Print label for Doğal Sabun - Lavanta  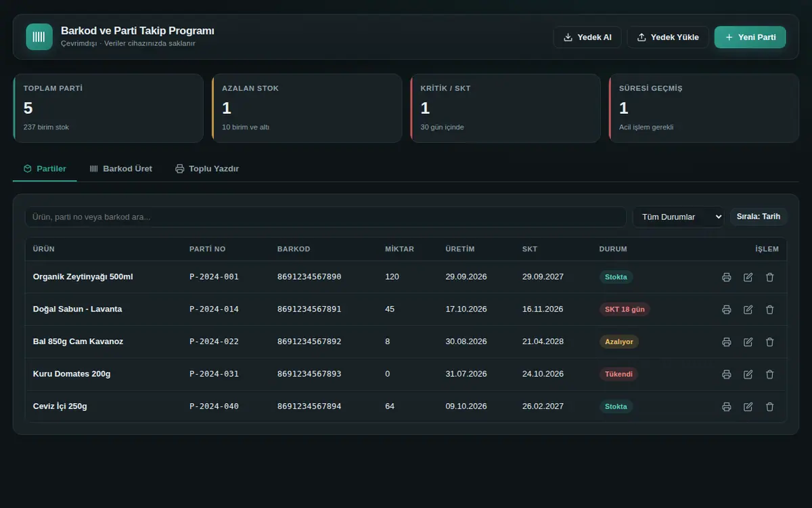point(726,310)
